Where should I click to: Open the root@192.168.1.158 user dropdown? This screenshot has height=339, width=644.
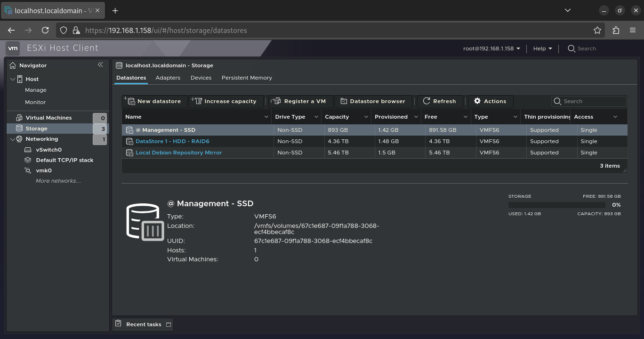click(x=491, y=48)
